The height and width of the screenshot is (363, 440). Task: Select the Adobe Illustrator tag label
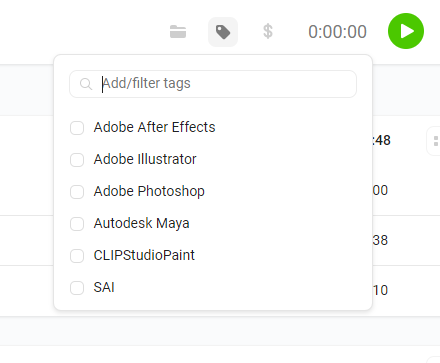click(x=145, y=159)
